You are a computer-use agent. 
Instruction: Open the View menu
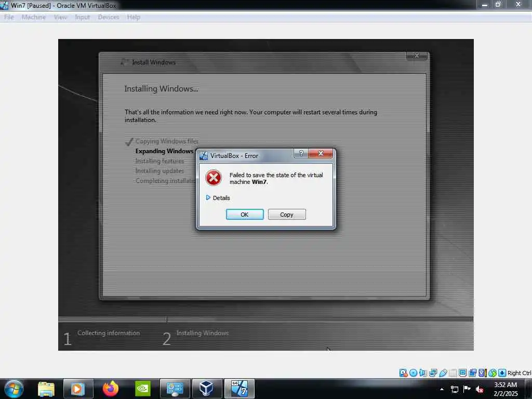[x=60, y=17]
